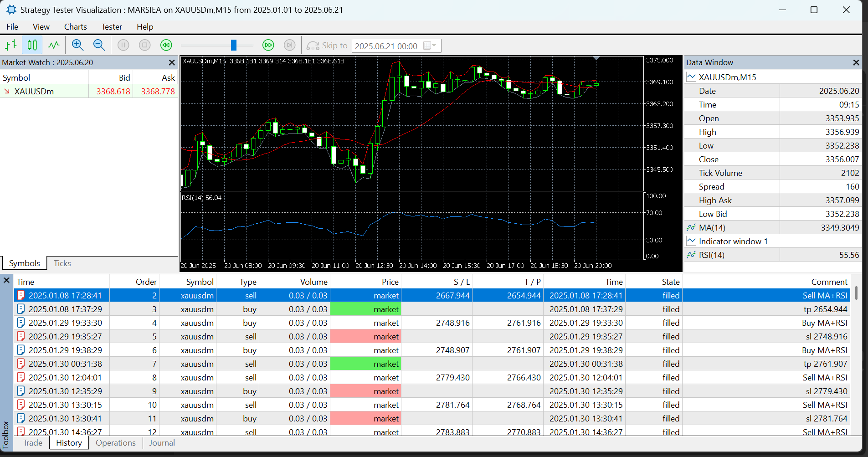Stop the strategy tester visualization
The image size is (868, 457).
(x=144, y=45)
